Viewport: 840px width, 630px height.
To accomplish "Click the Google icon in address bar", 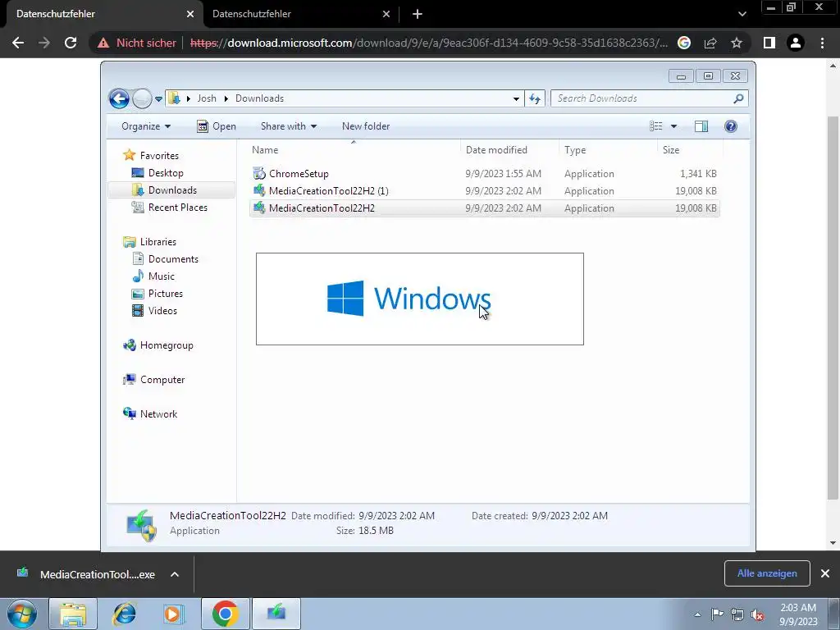I will coord(684,43).
